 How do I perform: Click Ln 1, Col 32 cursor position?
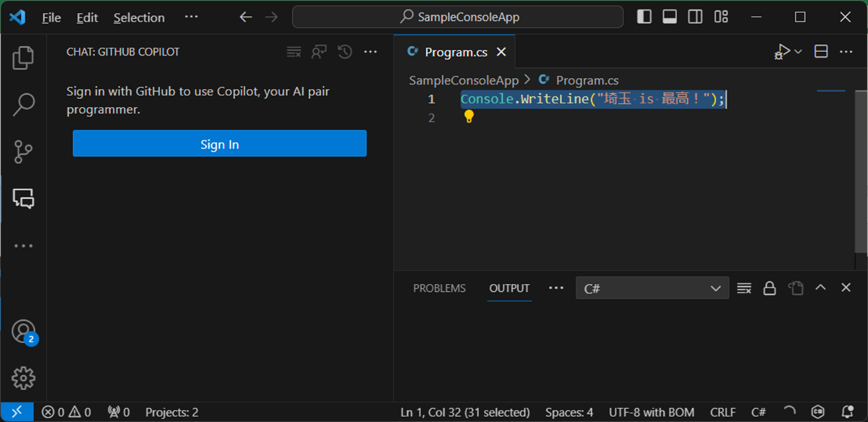[464, 413]
